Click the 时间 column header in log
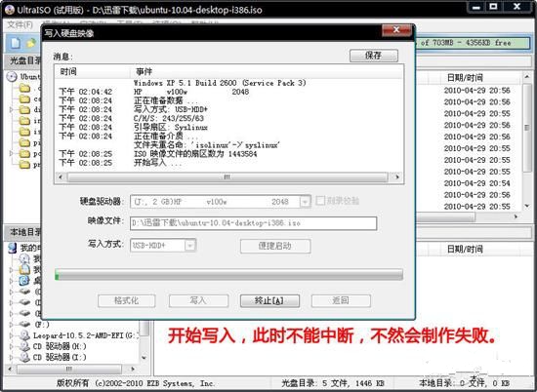The height and width of the screenshot is (392, 537). click(x=68, y=72)
